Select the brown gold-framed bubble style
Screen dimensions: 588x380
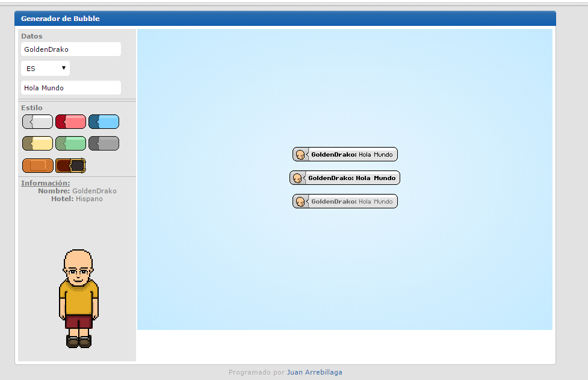tap(70, 166)
